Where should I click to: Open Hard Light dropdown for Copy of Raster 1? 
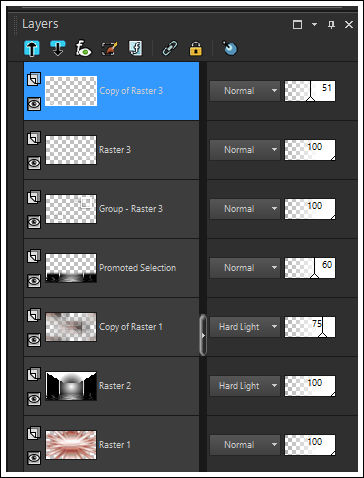pos(245,327)
